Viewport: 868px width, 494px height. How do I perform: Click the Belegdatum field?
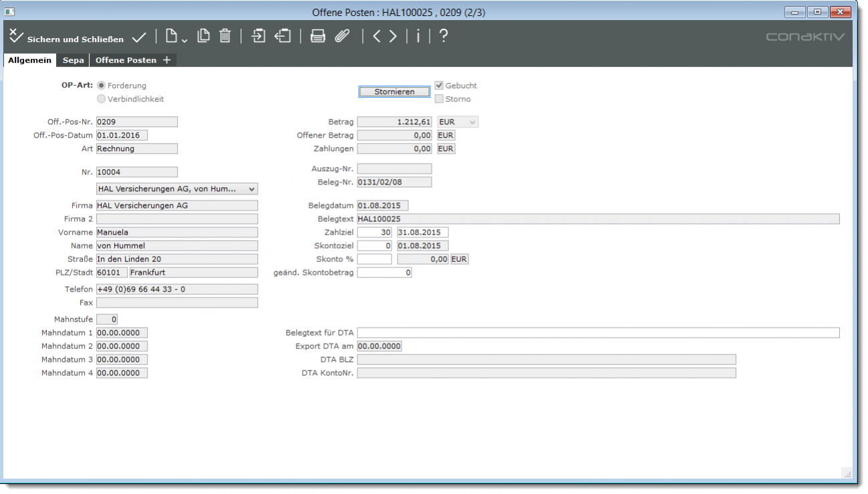[x=383, y=206]
